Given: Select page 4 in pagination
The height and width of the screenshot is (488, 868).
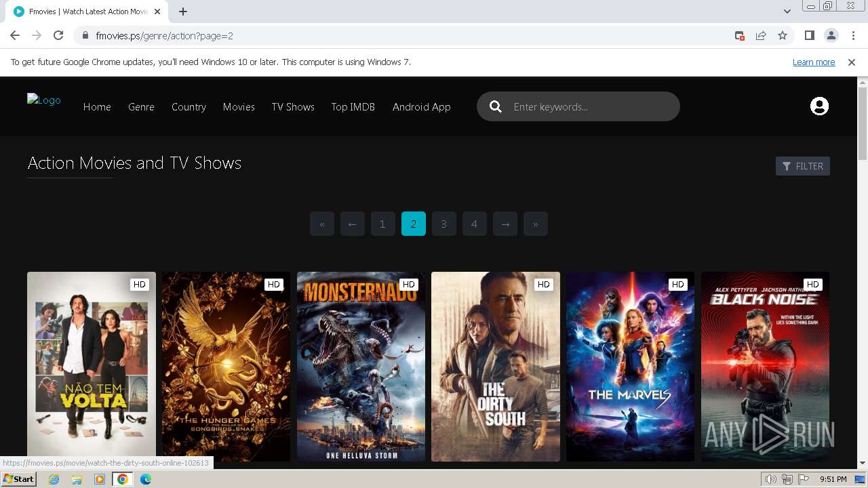Looking at the screenshot, I should coord(475,224).
